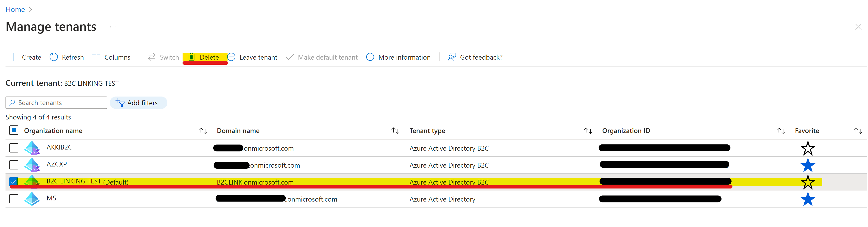Click the Leave tenant label
Image resolution: width=868 pixels, height=227 pixels.
pos(258,58)
